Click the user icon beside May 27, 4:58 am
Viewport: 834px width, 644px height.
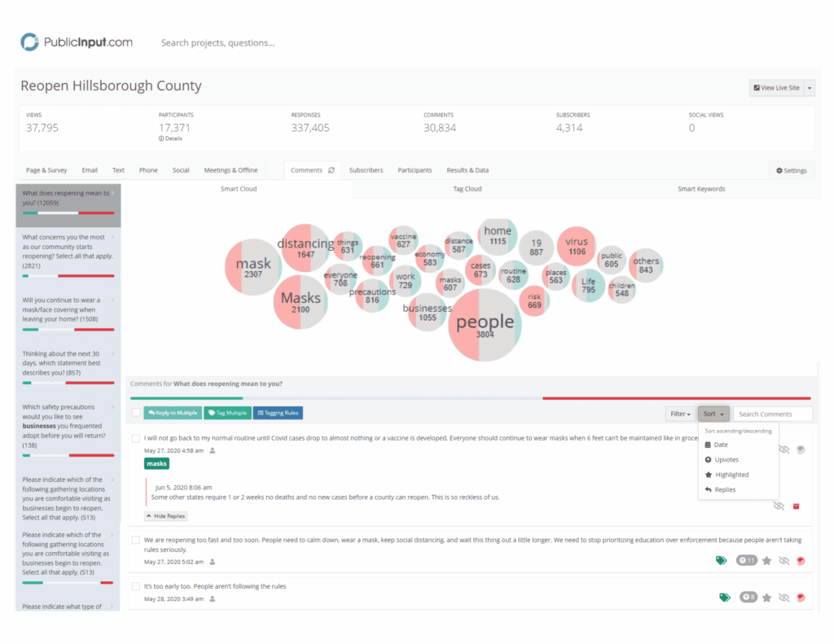coord(213,450)
